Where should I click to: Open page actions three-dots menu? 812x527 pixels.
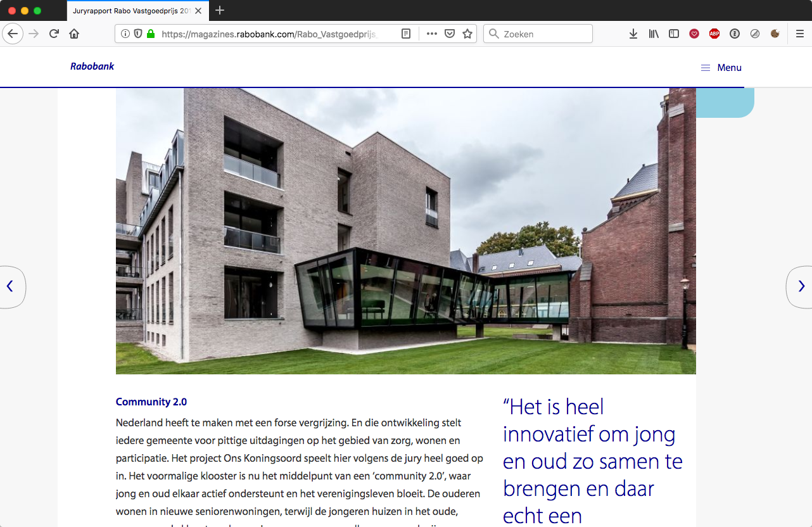(432, 34)
